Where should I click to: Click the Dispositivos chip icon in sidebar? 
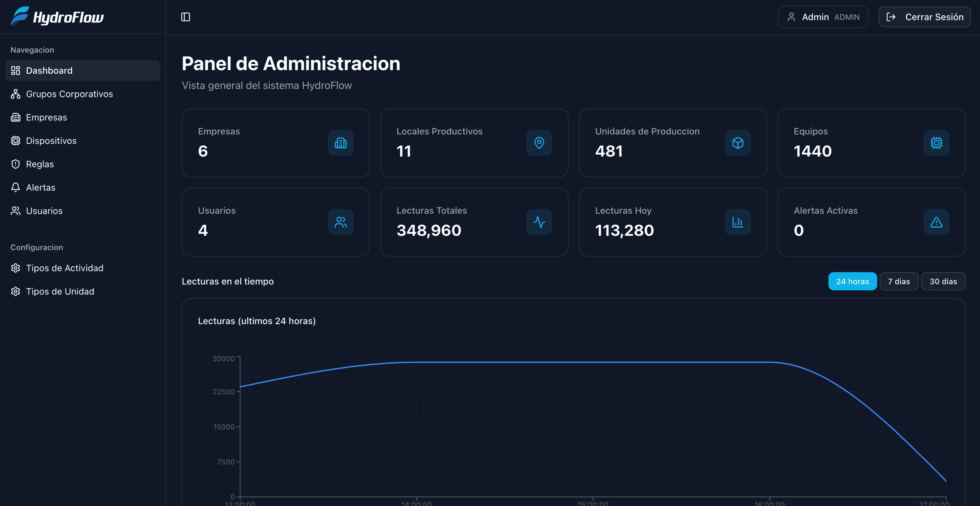16,141
